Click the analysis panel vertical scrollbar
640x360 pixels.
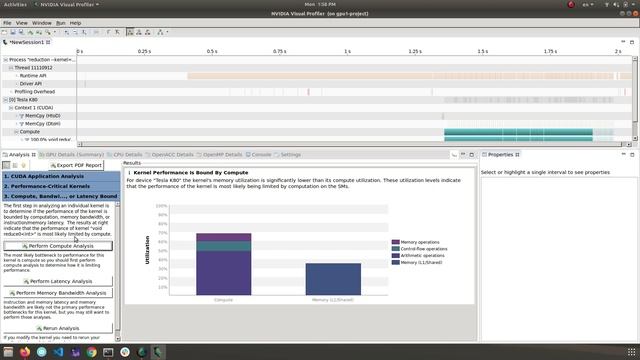click(x=118, y=271)
